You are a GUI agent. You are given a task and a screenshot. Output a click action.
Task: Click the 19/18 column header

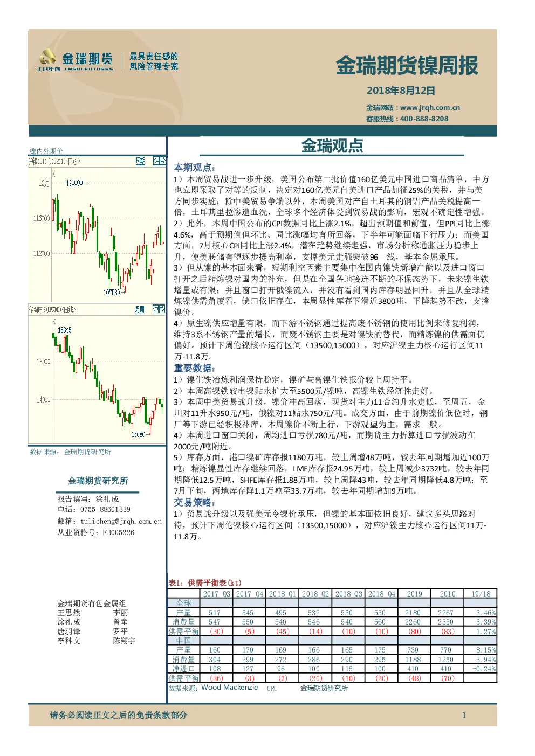coord(481,594)
